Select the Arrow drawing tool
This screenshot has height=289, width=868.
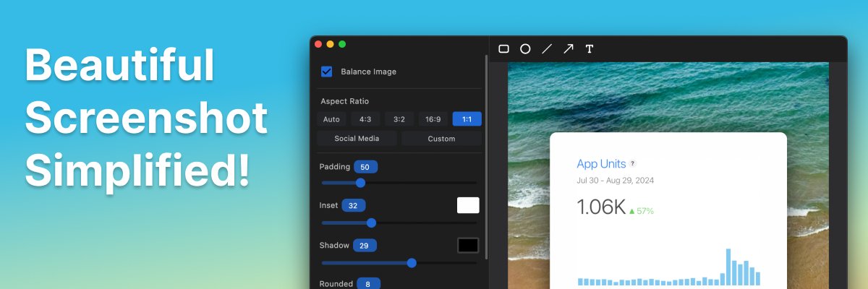point(569,49)
